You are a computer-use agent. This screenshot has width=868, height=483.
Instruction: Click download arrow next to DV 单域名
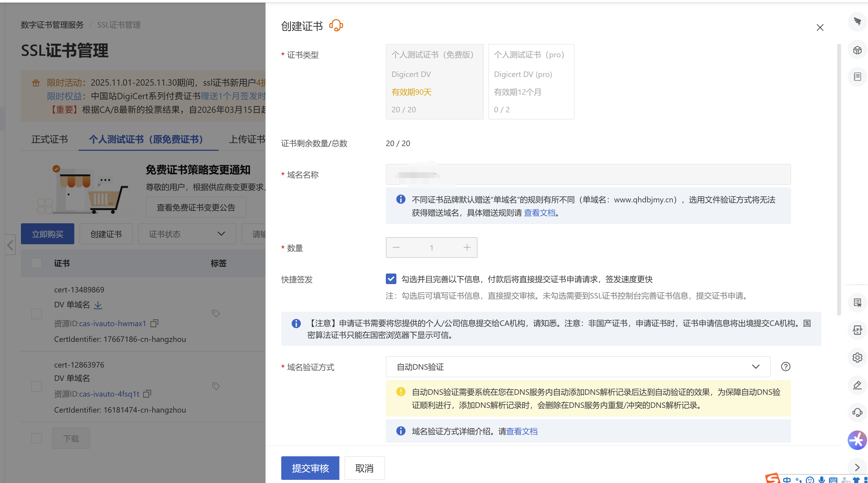click(98, 305)
